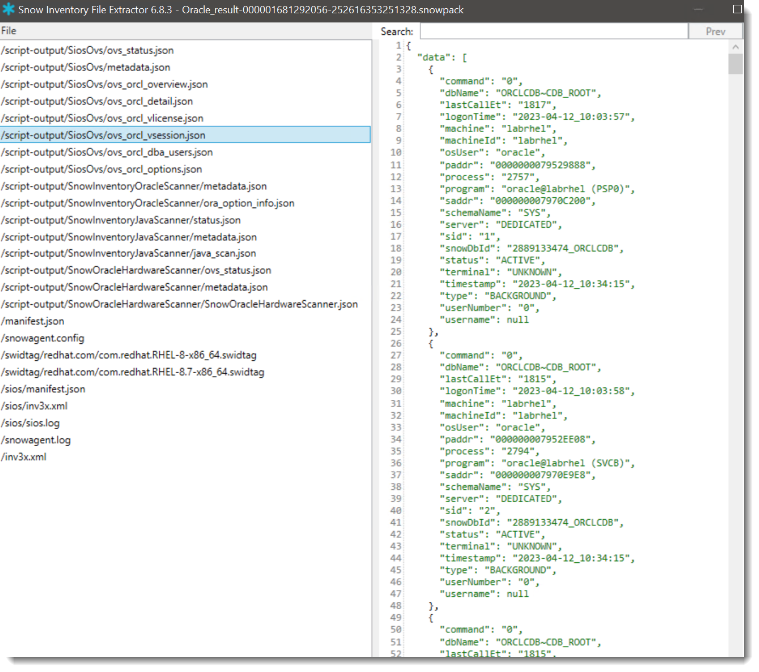Select SnowInventoryJavaScanner/status.json file

[121, 220]
